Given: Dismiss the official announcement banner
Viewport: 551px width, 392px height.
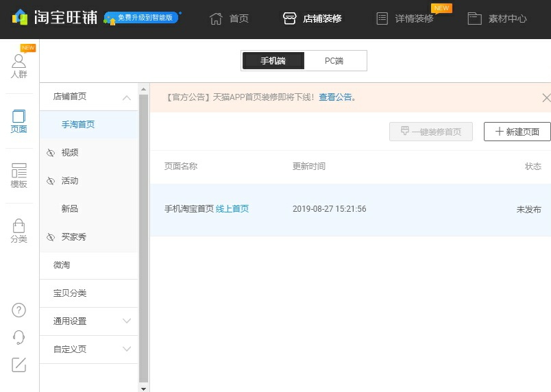Looking at the screenshot, I should [546, 97].
